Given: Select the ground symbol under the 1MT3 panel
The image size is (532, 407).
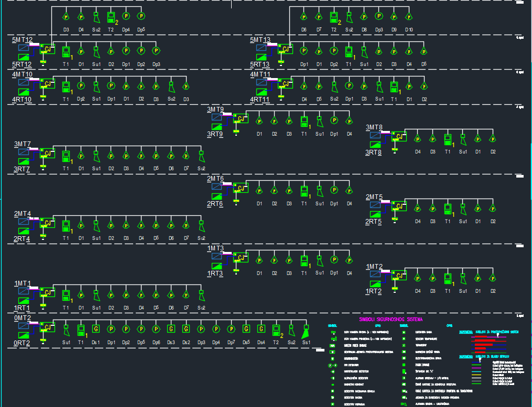Looking at the screenshot, I should point(236,270).
